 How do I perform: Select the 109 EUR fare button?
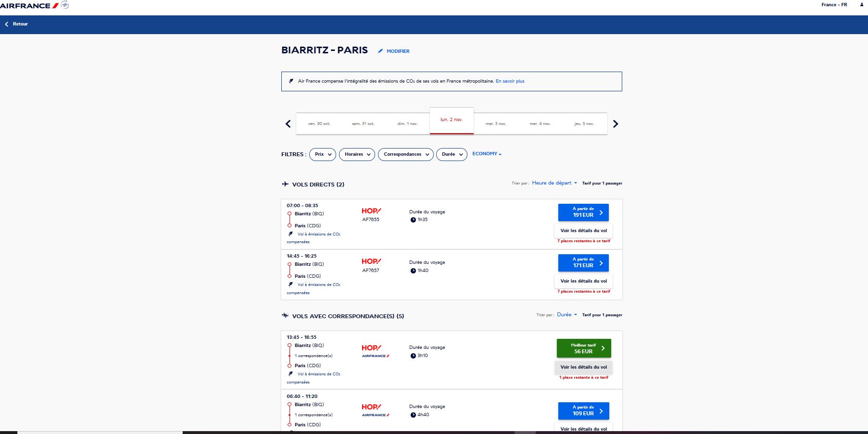[x=583, y=411]
